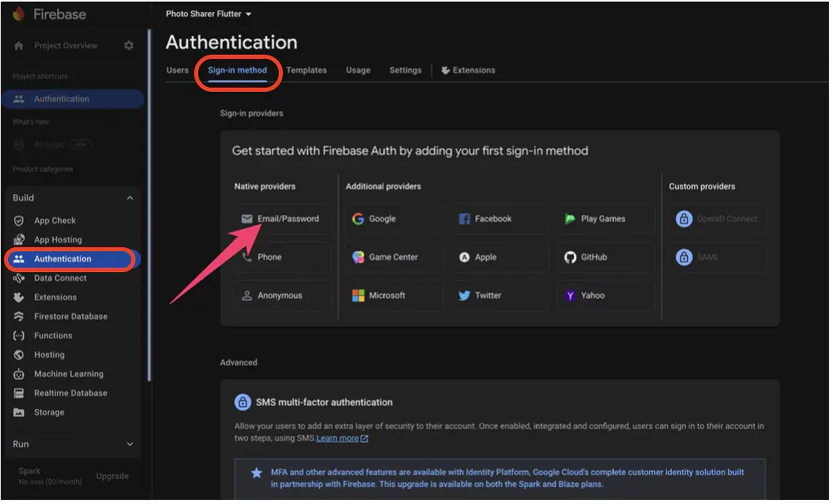Open Realtime Database in sidebar
The width and height of the screenshot is (833, 504).
point(73,393)
